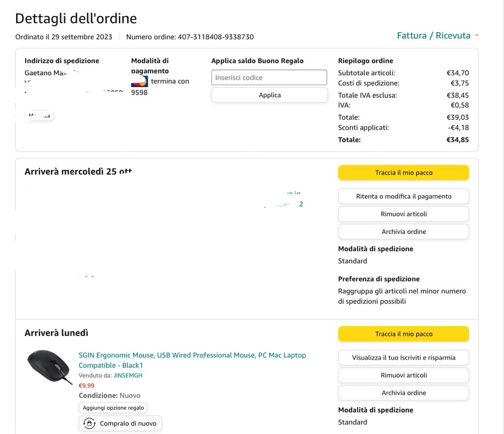Archive the order in the mercoledì shipment section
The width and height of the screenshot is (504, 434).
pos(403,232)
